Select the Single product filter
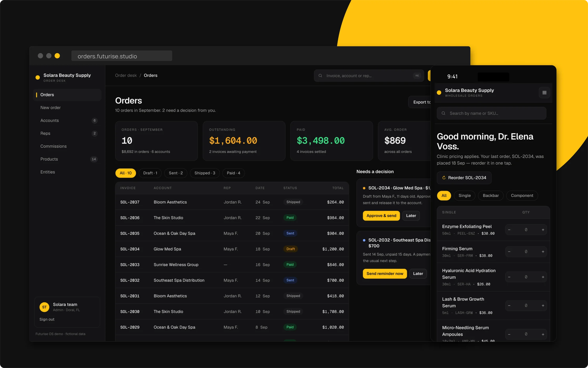 465,196
